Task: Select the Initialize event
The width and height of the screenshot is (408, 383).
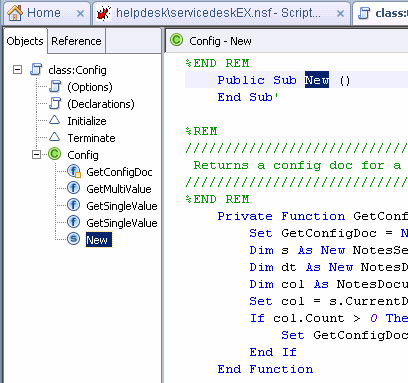Action: (x=87, y=121)
